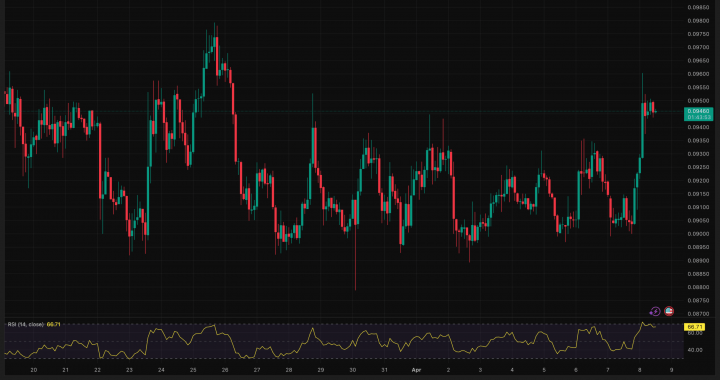This screenshot has height=380, width=720.
Task: Click date label 5 on time axis
Action: tap(544, 370)
